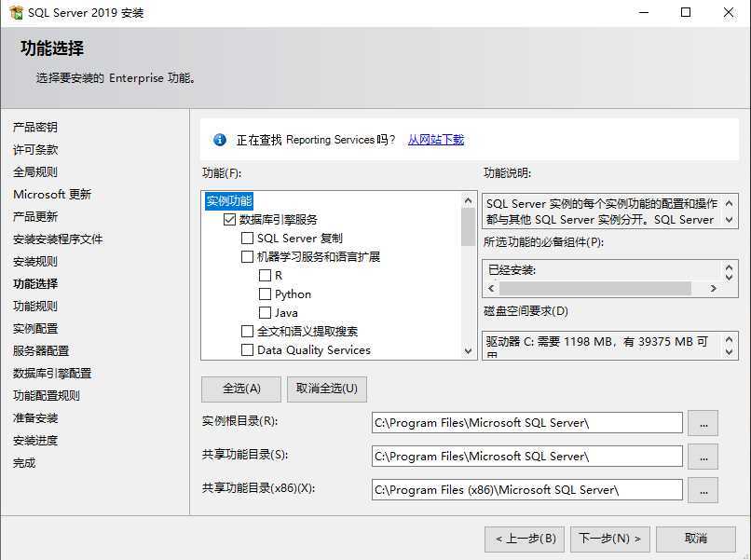Select the 服务器配置 step in sidebar

coord(41,351)
